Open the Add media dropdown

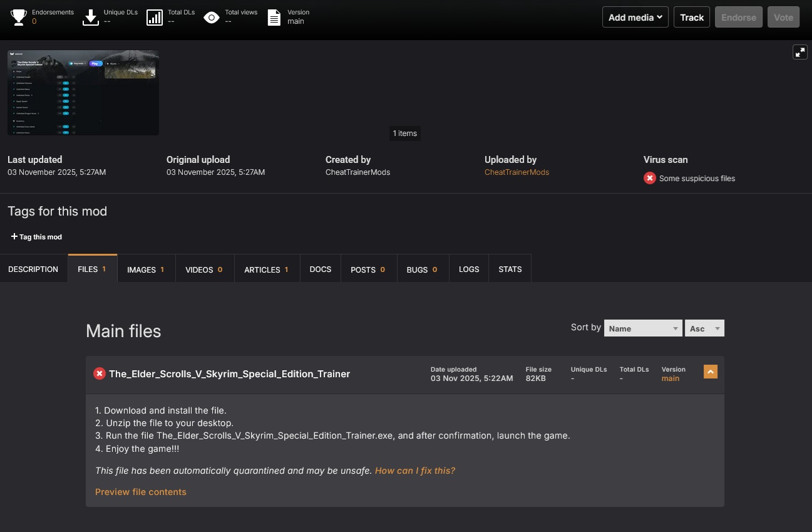pos(635,17)
